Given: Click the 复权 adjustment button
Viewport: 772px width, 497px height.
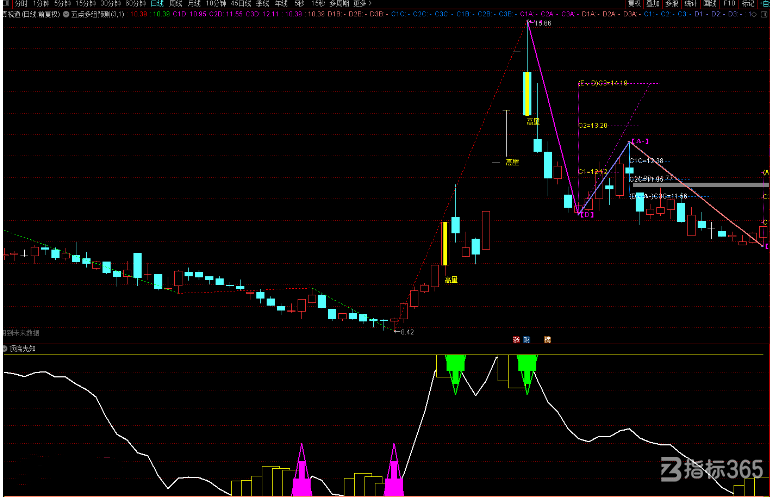Looking at the screenshot, I should [x=634, y=3].
